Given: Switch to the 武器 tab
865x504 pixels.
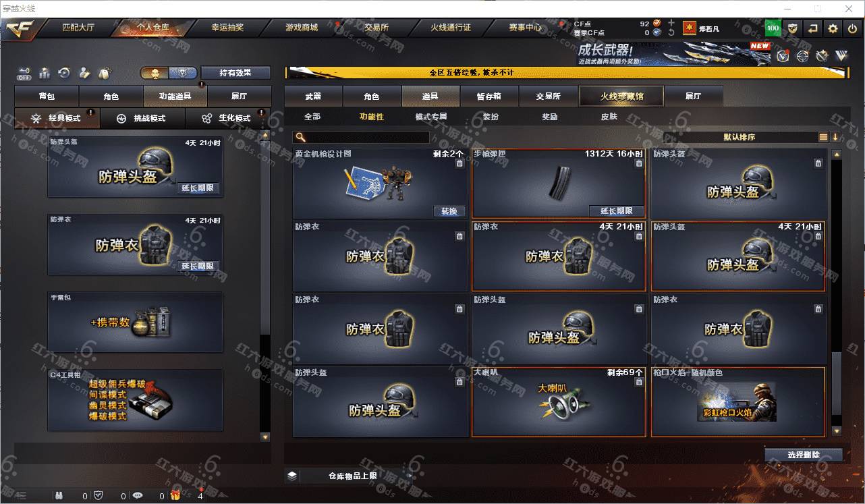Looking at the screenshot, I should coord(313,96).
